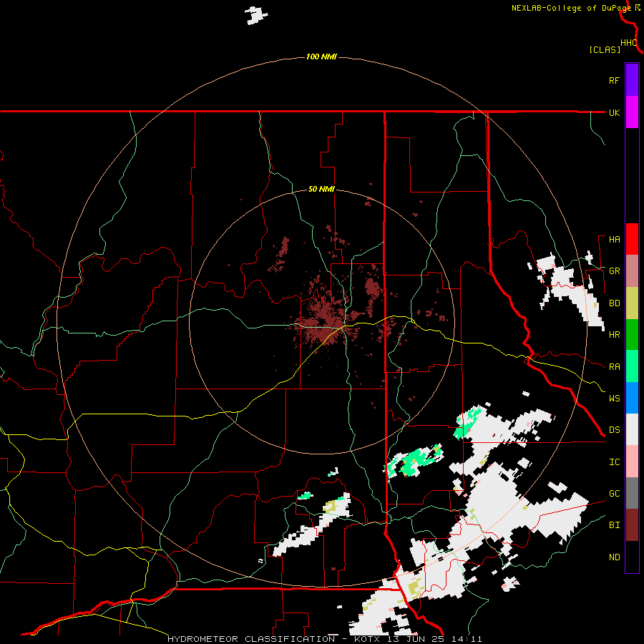The width and height of the screenshot is (644, 644).
Task: Click the HYDROMETEOR CLASSIFICATION title text
Action: click(x=251, y=639)
